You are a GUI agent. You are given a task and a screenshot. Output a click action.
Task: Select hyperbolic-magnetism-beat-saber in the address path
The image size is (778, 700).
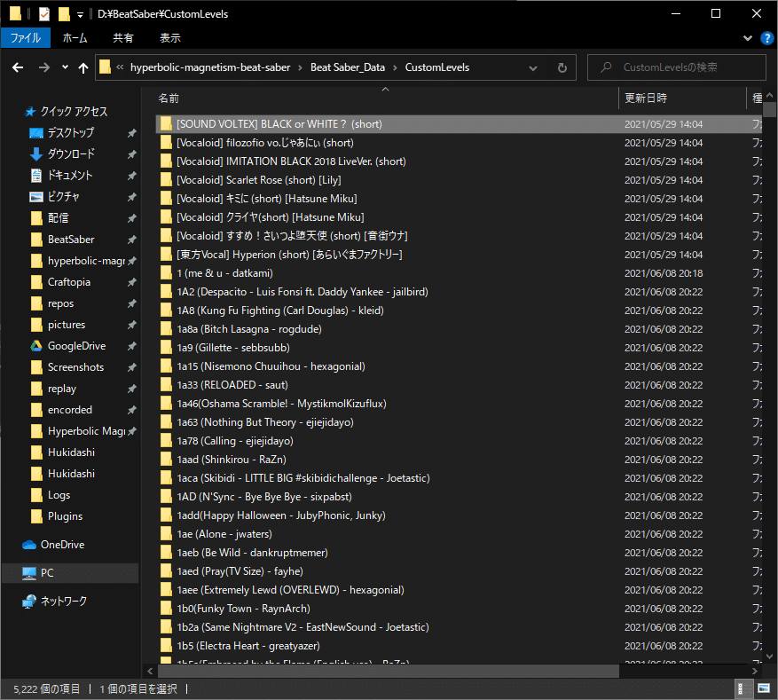tap(210, 67)
